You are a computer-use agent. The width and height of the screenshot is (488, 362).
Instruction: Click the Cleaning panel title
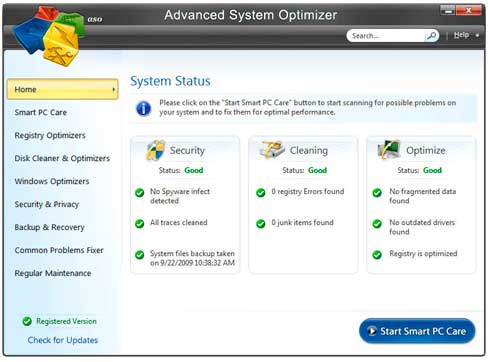pos(309,150)
